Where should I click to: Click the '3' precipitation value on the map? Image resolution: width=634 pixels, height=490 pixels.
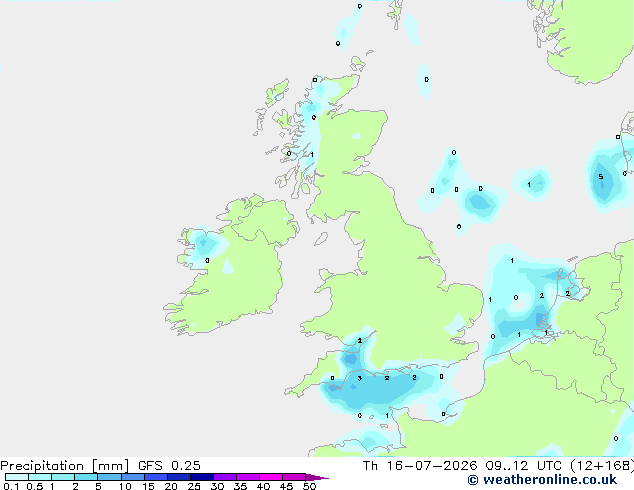359,378
